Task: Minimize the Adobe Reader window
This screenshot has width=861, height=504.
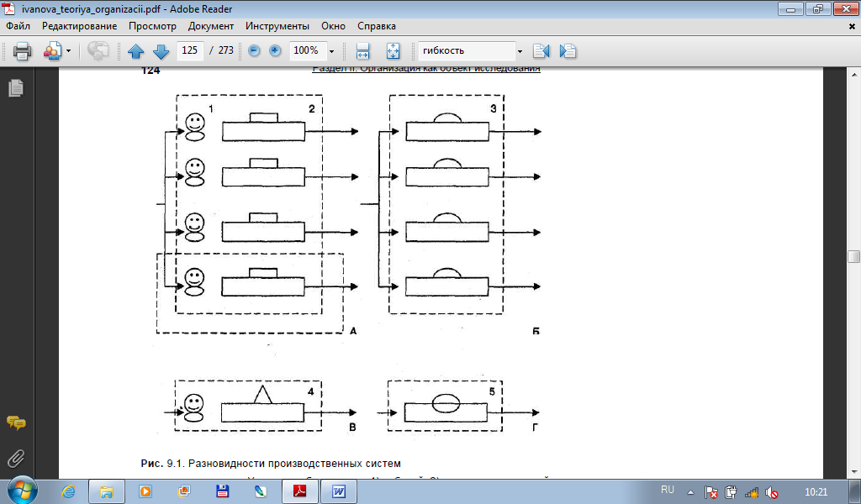Action: coord(790,8)
